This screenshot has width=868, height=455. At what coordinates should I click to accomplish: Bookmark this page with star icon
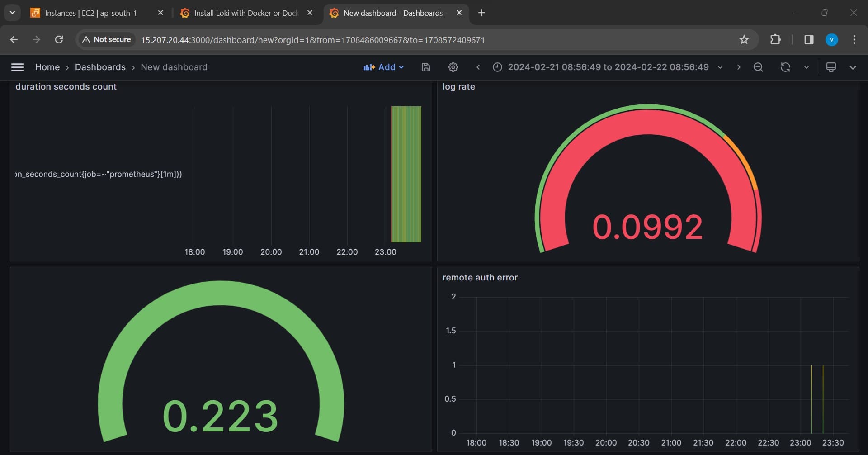pos(744,40)
